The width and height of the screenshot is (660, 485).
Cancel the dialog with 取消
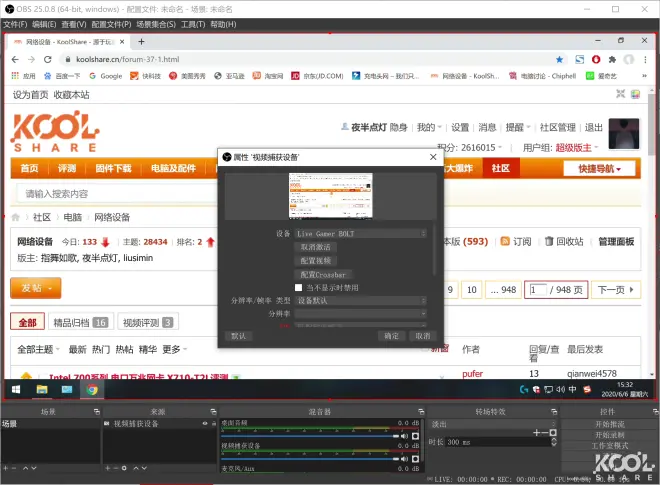point(423,336)
